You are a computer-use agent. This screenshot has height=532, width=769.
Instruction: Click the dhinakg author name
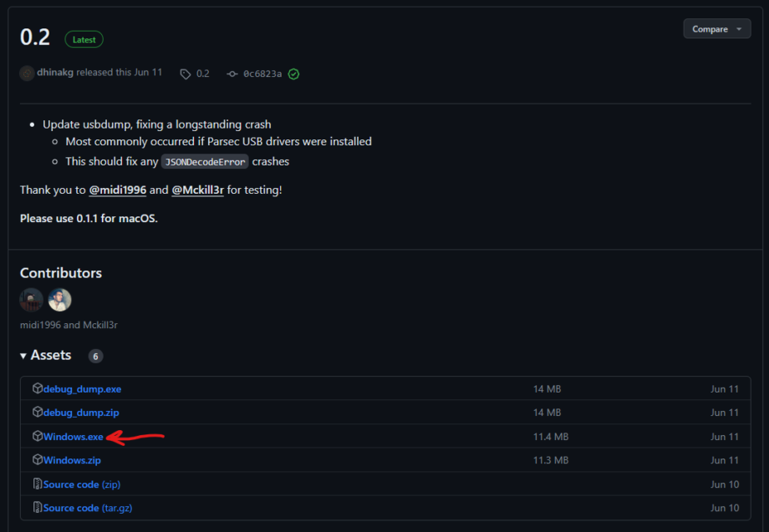(x=55, y=73)
